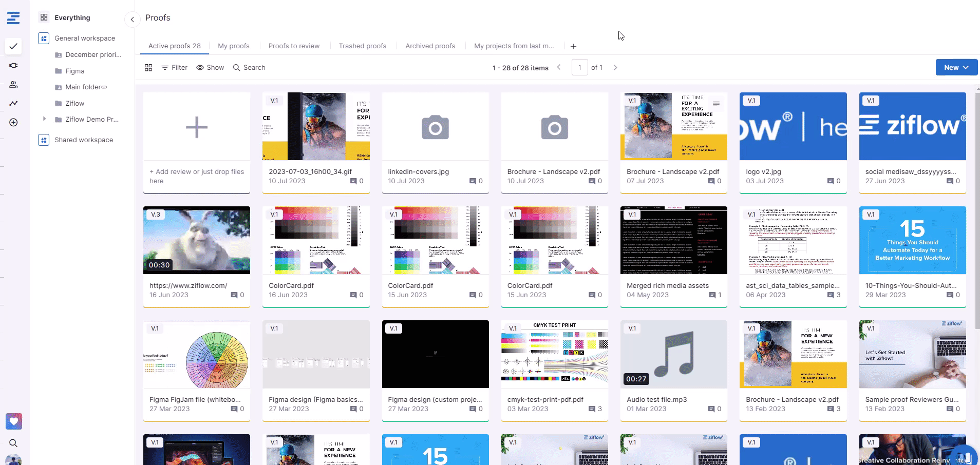Open the Audio test file.mp3 thumbnail
This screenshot has height=465, width=980.
(673, 354)
